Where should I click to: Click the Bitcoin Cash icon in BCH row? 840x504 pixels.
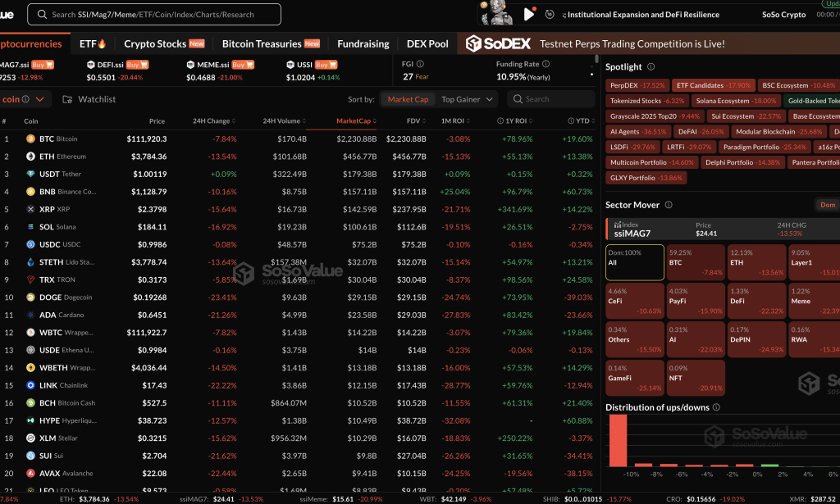[30, 403]
